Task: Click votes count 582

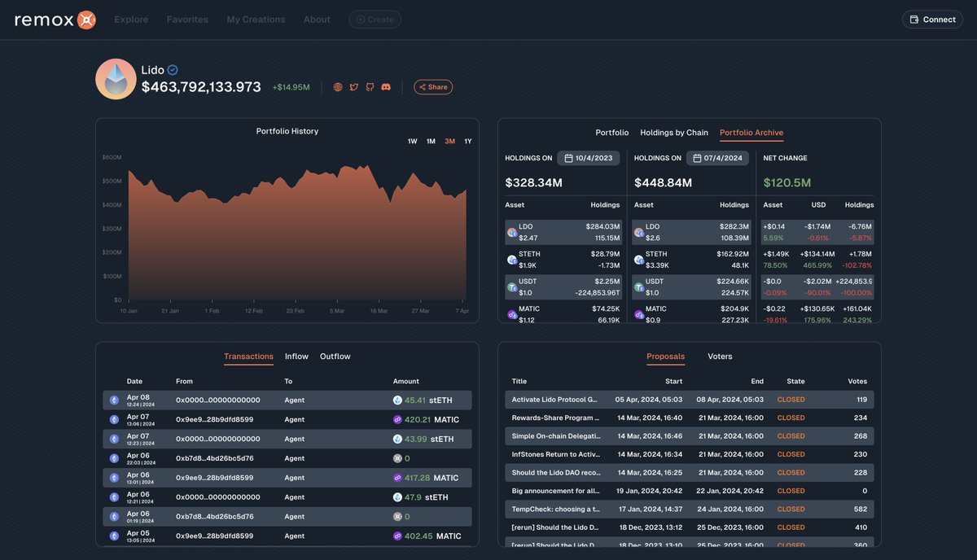Action: tap(861, 510)
